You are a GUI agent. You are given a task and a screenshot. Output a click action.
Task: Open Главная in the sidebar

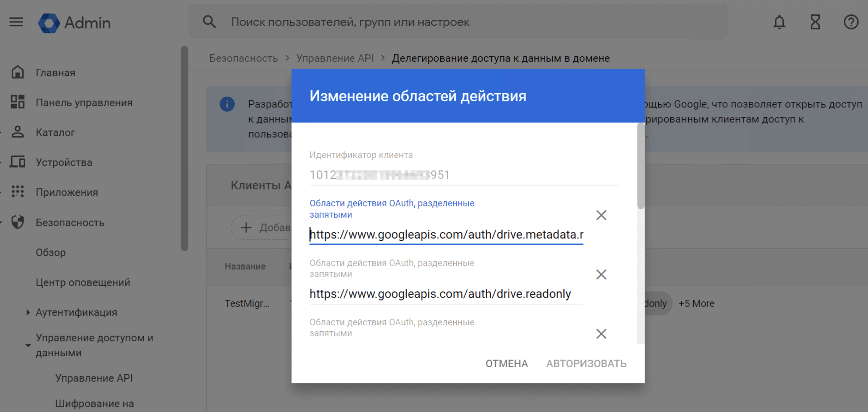55,73
